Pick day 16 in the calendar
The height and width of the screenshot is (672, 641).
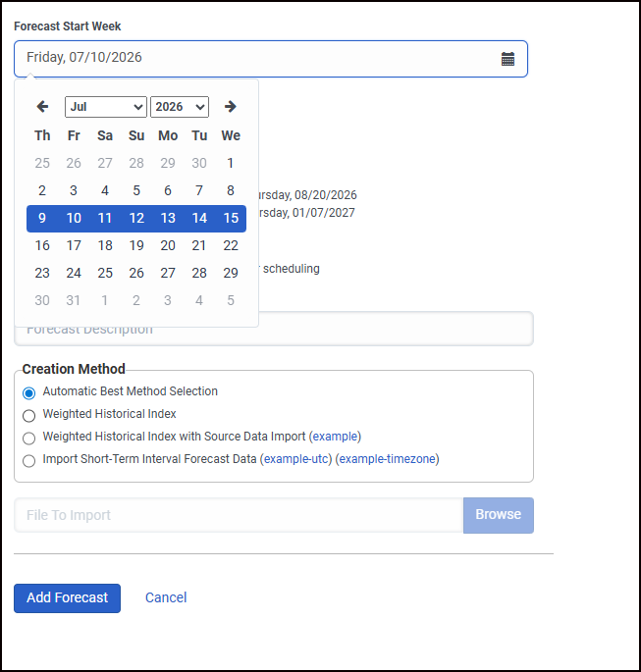coord(42,245)
